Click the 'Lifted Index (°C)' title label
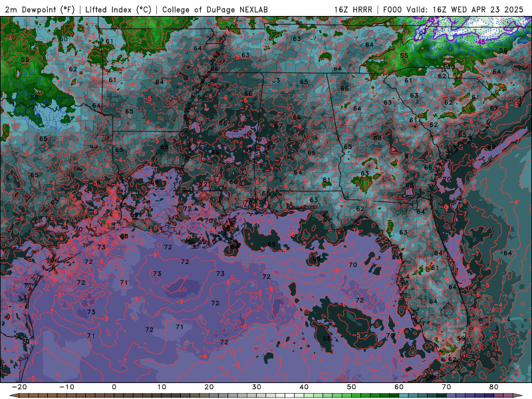The width and height of the screenshot is (532, 399). click(118, 10)
